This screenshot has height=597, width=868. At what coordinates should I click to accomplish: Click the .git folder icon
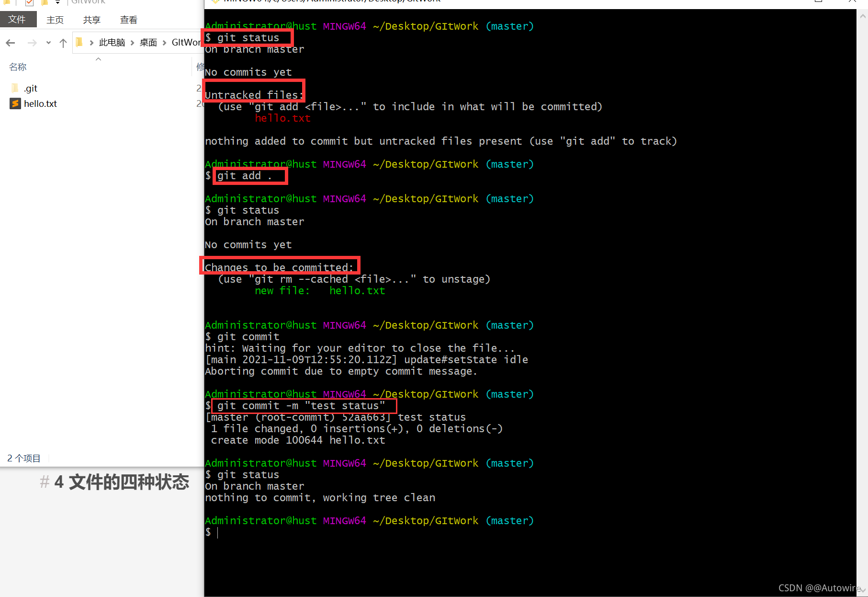point(15,88)
